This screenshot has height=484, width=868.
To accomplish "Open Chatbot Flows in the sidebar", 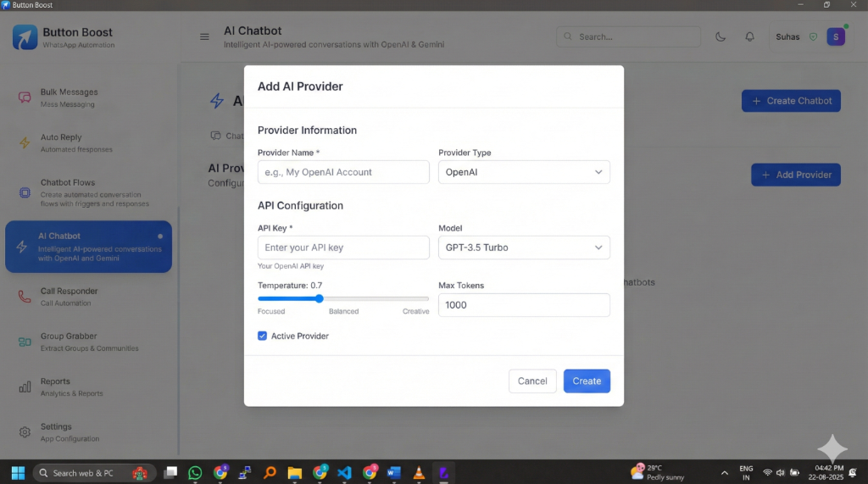I will pyautogui.click(x=88, y=192).
